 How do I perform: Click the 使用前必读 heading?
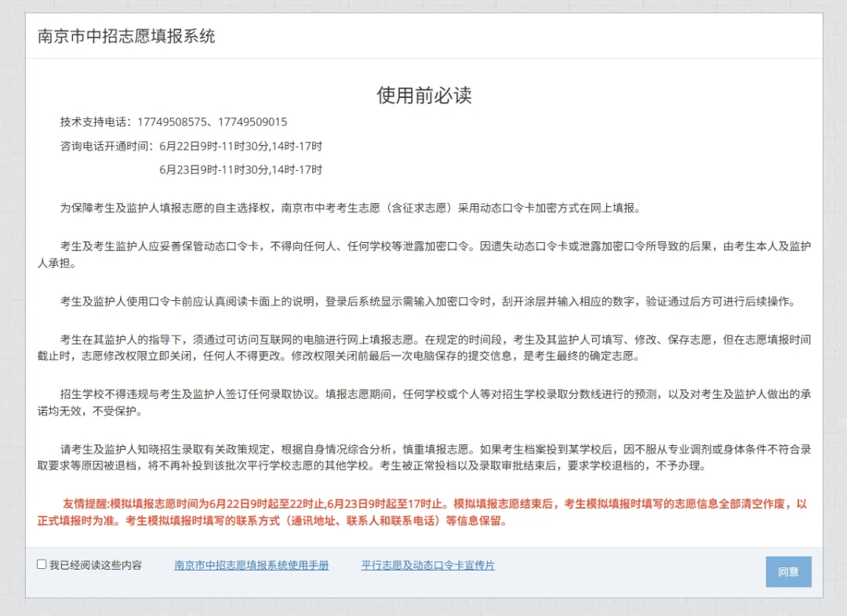[424, 95]
